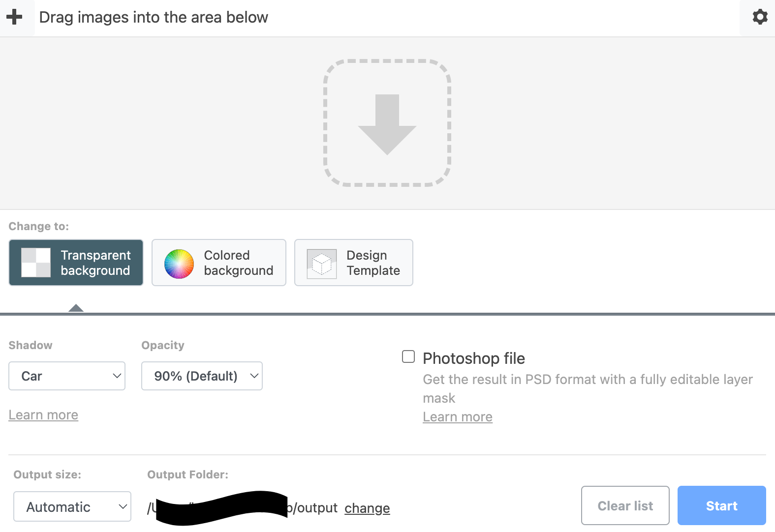Click the plus icon to add images
The height and width of the screenshot is (532, 775).
click(x=14, y=17)
